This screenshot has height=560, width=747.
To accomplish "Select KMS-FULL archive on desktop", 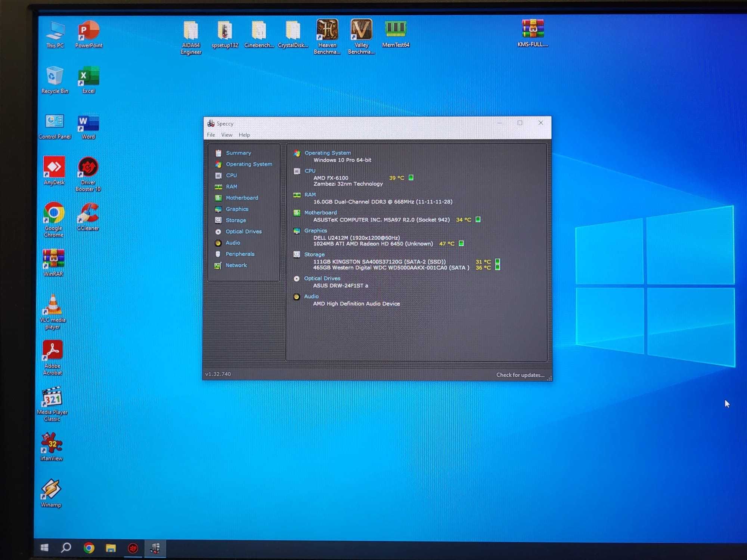I will click(533, 33).
